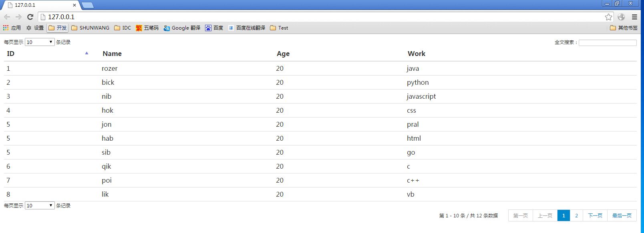Click the name cell bick

pyautogui.click(x=108, y=82)
